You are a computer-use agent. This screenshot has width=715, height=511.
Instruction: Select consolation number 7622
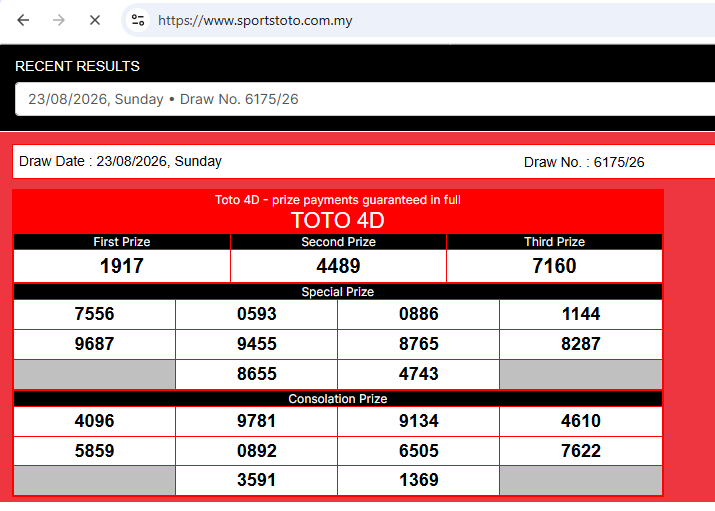[581, 451]
